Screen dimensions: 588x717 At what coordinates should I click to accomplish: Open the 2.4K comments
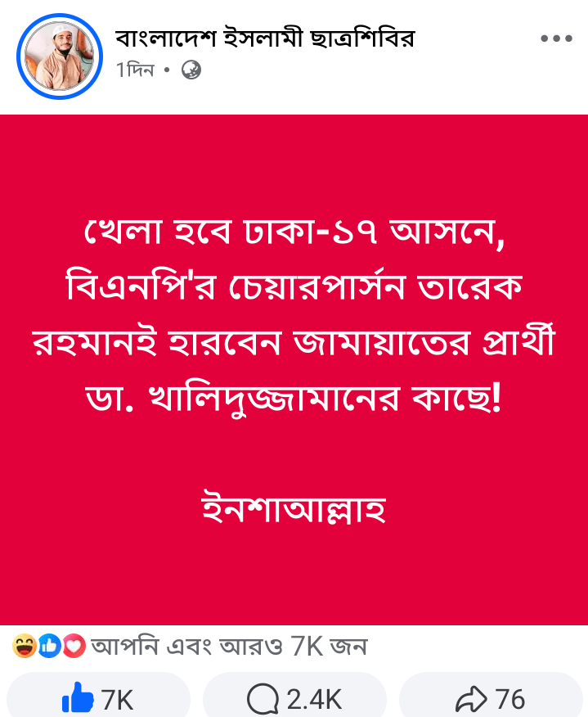(x=314, y=699)
